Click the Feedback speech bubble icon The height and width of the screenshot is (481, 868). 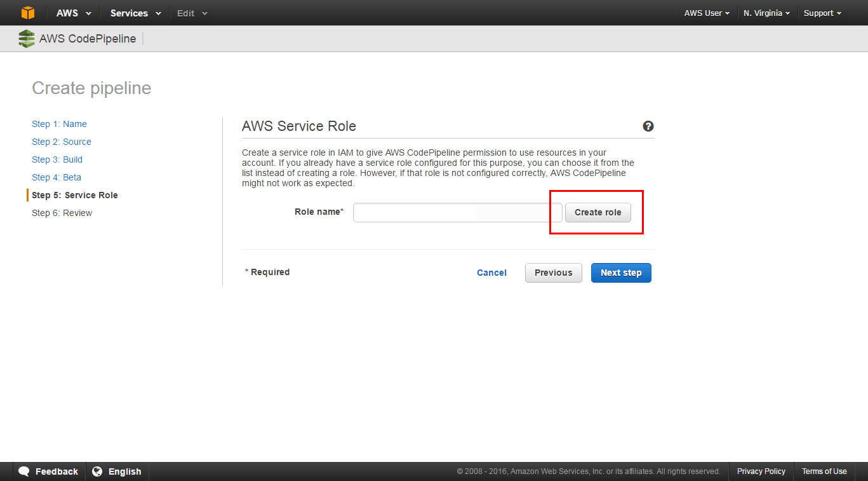(24, 471)
